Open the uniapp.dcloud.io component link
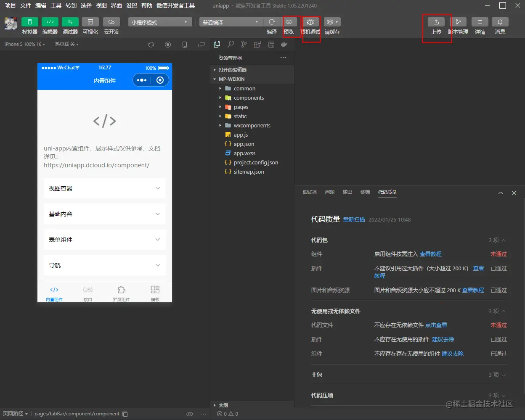 tap(97, 165)
